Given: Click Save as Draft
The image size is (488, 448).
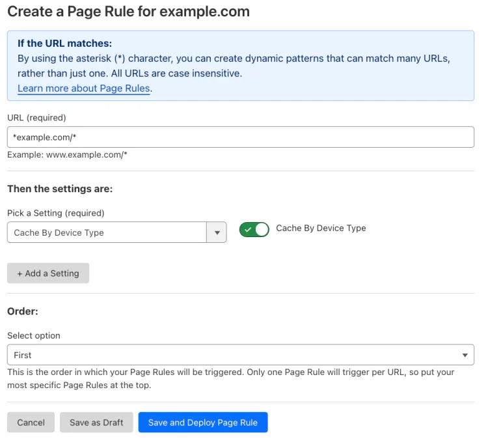Looking at the screenshot, I should [x=96, y=423].
